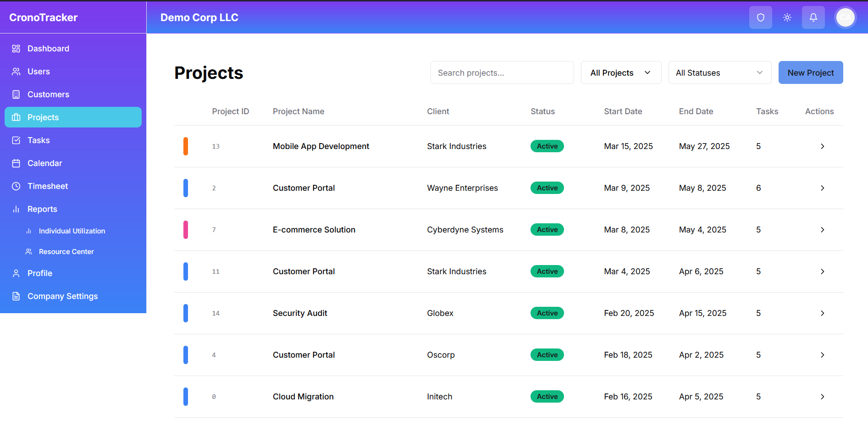Click the Tasks checkbox icon
Image resolution: width=868 pixels, height=426 pixels.
pos(16,140)
